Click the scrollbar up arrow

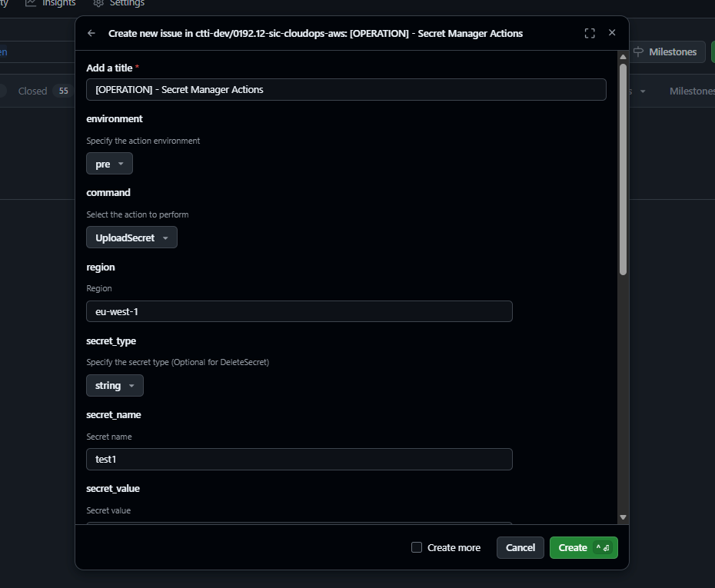click(x=623, y=57)
